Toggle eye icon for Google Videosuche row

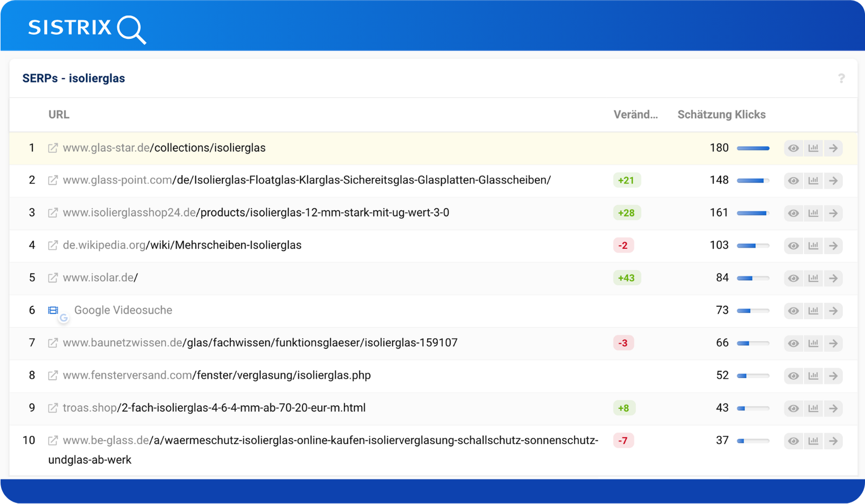pyautogui.click(x=793, y=311)
